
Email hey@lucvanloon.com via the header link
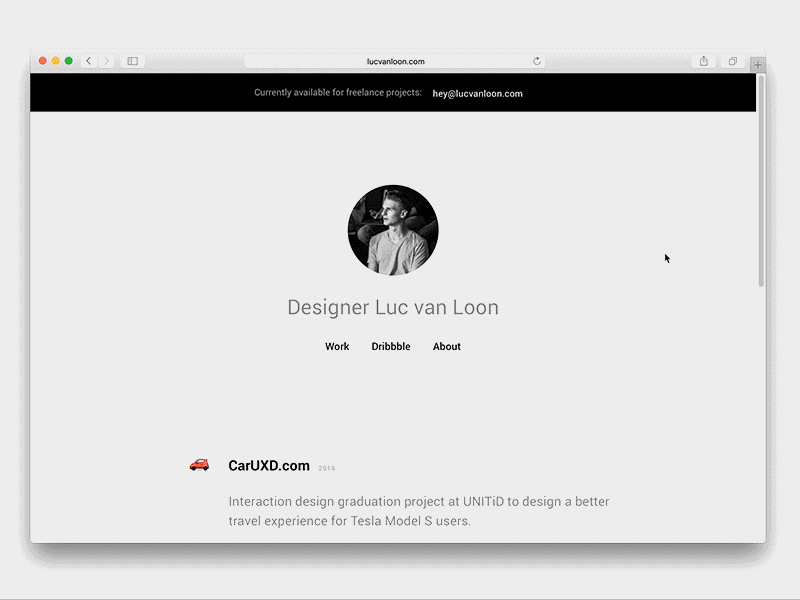tap(477, 93)
